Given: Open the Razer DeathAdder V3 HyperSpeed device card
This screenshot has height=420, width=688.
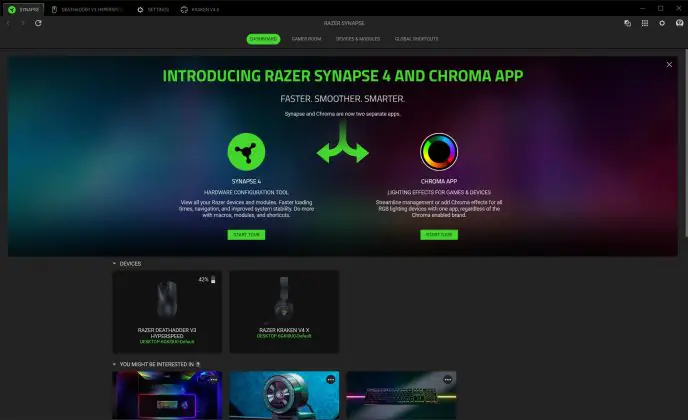Looking at the screenshot, I should pos(167,312).
